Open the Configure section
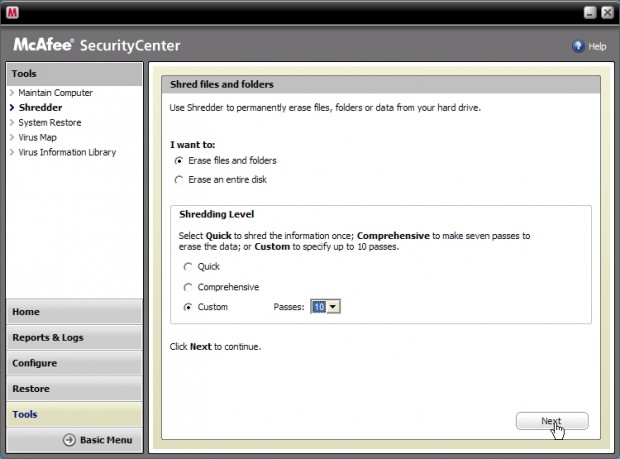Screen dimensions: 620x459 [x=74, y=363]
